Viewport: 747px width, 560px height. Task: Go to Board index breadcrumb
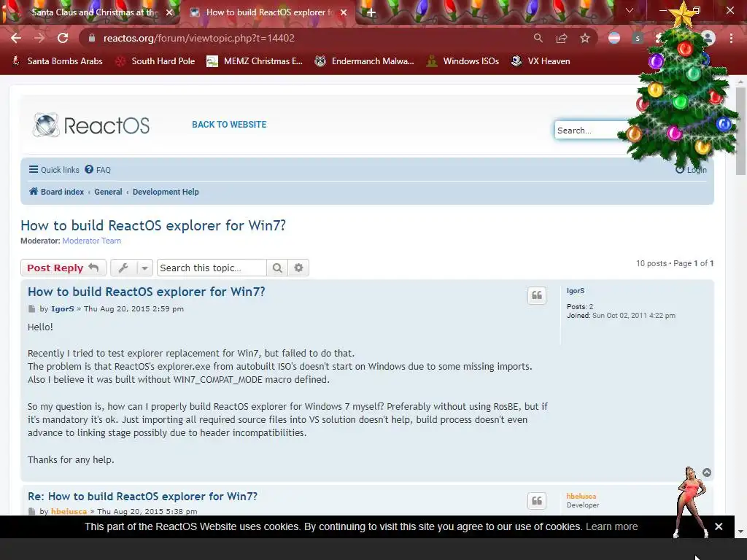pyautogui.click(x=57, y=192)
